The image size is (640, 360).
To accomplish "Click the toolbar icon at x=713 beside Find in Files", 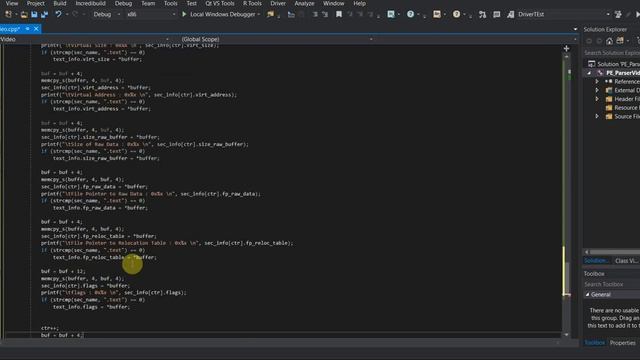I will coord(291,14).
